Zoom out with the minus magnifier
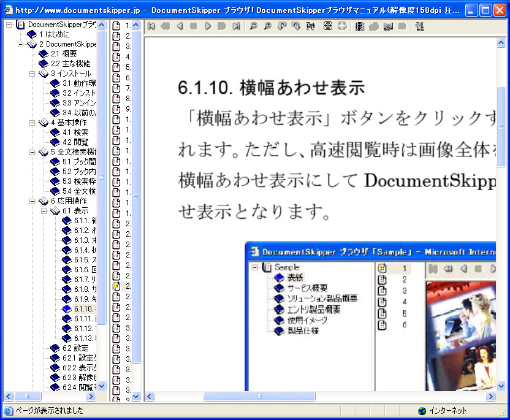The height and width of the screenshot is (420, 510). tap(253, 26)
